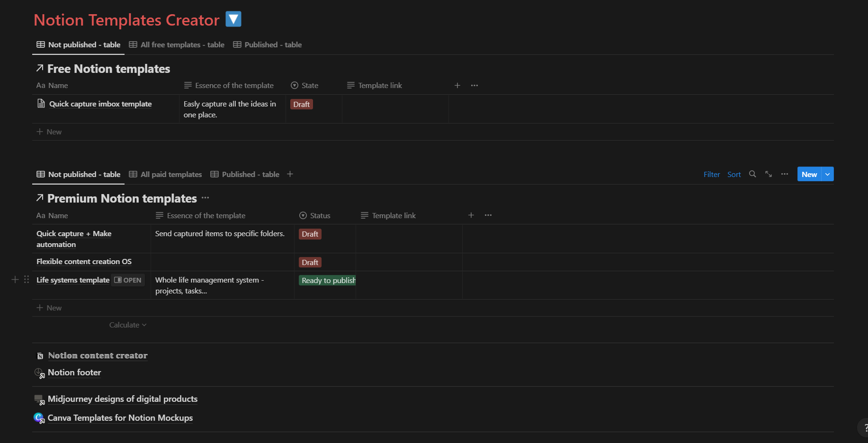This screenshot has height=443, width=868.
Task: Click Draft status of Quick capture + Make automation
Action: [310, 234]
